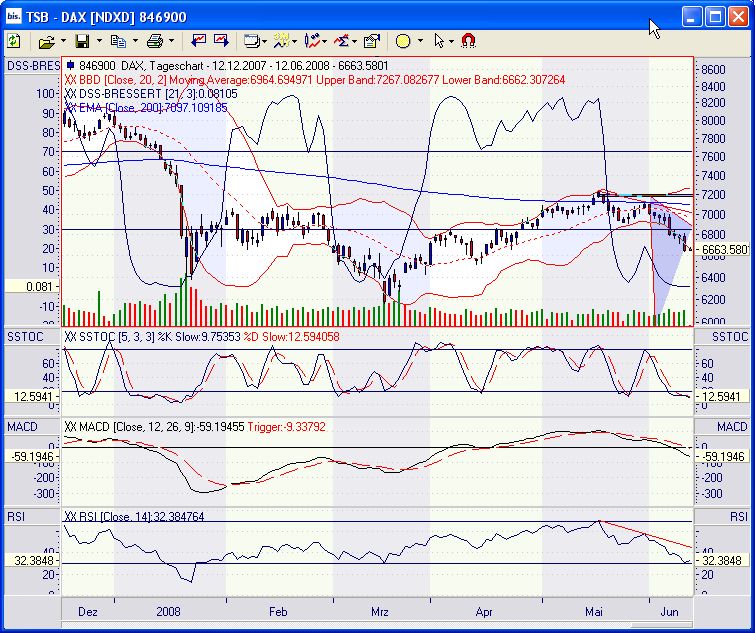Click the MACD [Close, 12, 26, 9] legend text
Screen dimensions: 755x633
coord(195,427)
